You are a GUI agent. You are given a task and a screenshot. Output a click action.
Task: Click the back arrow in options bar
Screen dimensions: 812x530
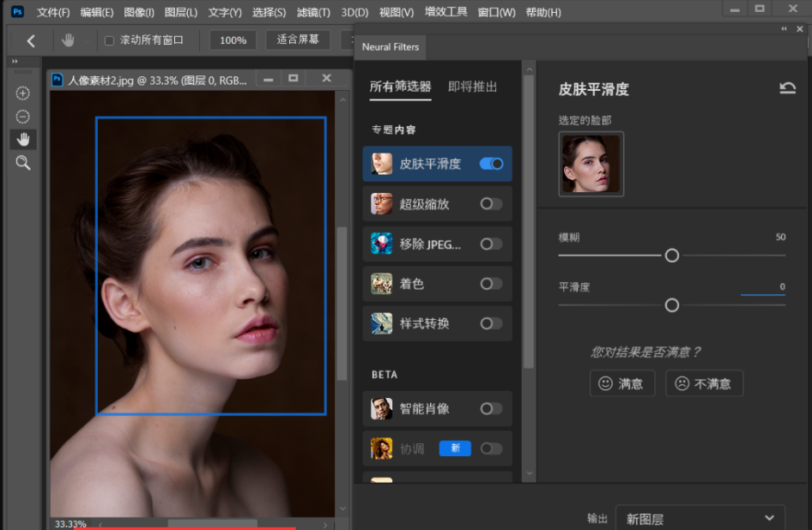coord(31,40)
